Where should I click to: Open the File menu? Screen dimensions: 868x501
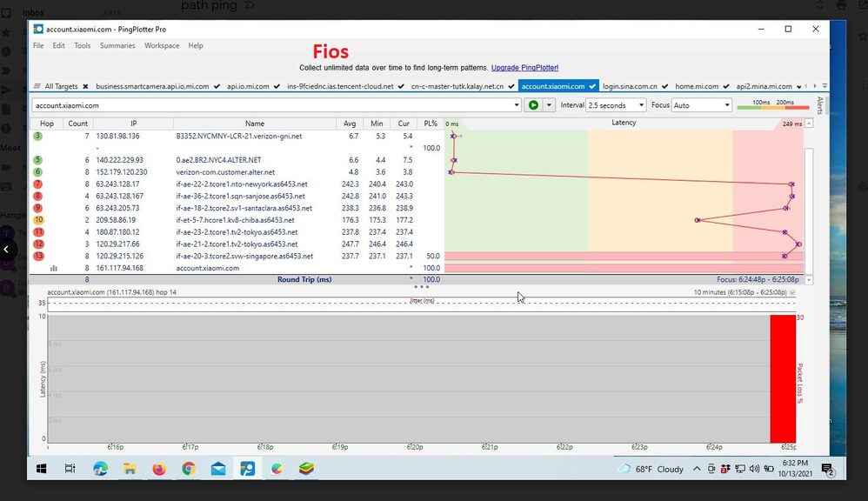tap(38, 45)
